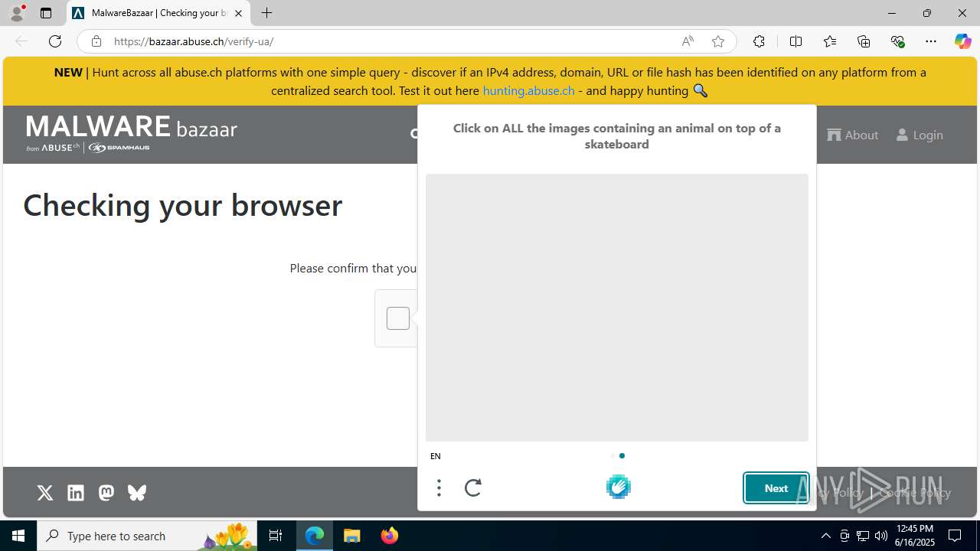Open the tab actions menu icon
Image resolution: width=980 pixels, height=551 pixels.
tap(46, 13)
